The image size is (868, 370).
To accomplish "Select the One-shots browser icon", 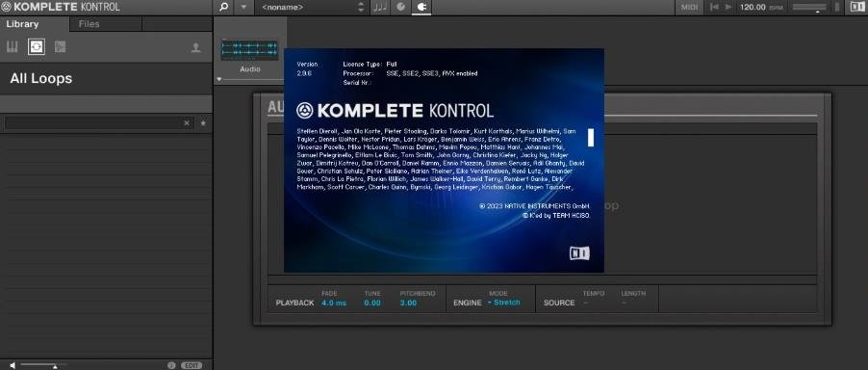I will coord(61,47).
